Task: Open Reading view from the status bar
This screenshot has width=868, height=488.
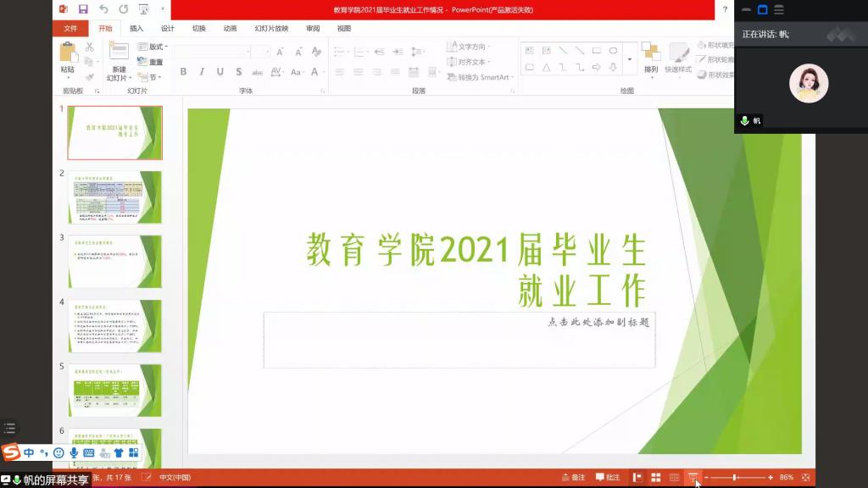Action: (674, 478)
